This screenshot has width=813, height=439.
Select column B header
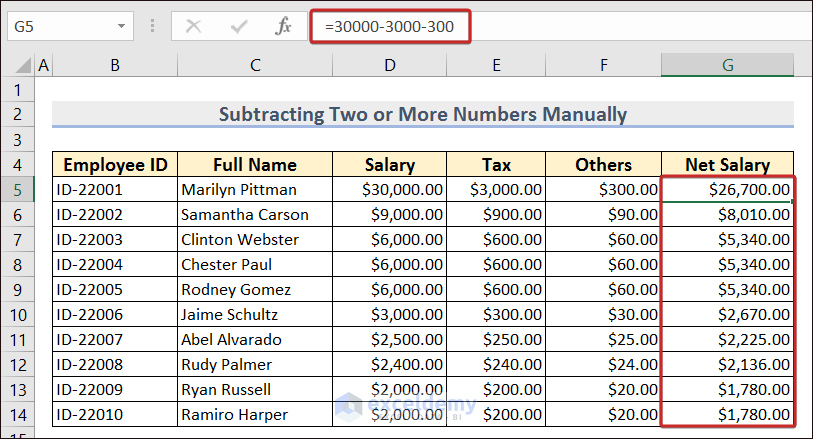pos(115,65)
